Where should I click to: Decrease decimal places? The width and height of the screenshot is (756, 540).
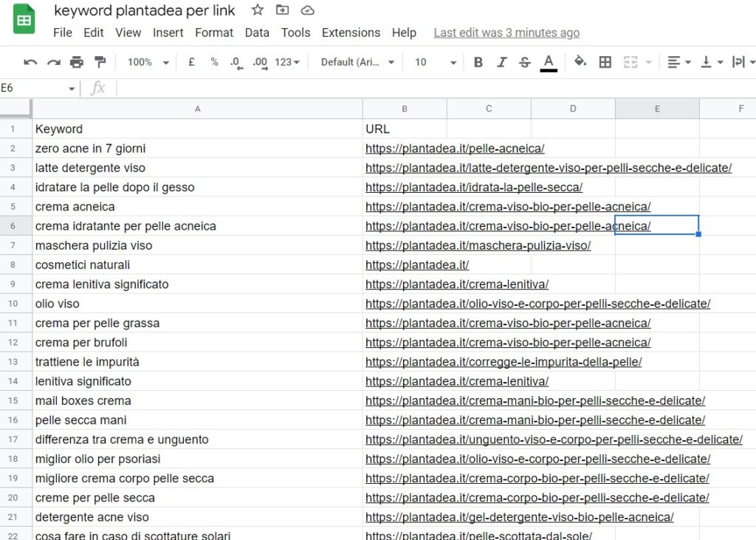(236, 63)
